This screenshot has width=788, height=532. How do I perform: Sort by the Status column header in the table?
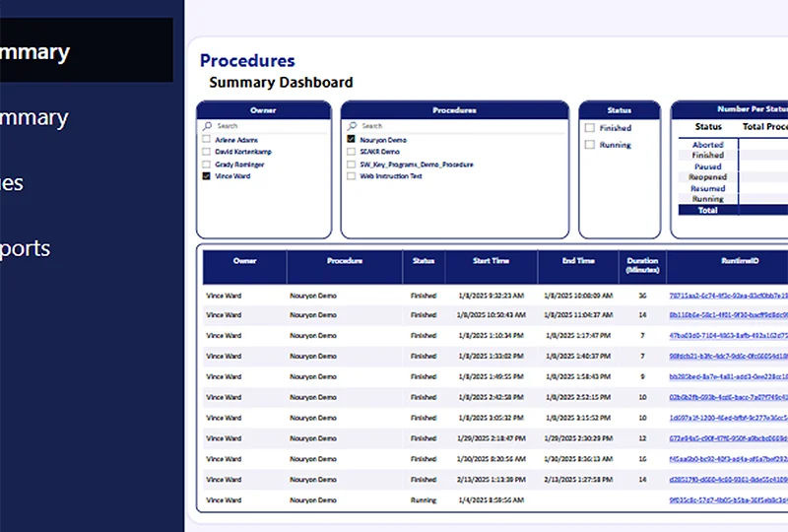point(424,267)
